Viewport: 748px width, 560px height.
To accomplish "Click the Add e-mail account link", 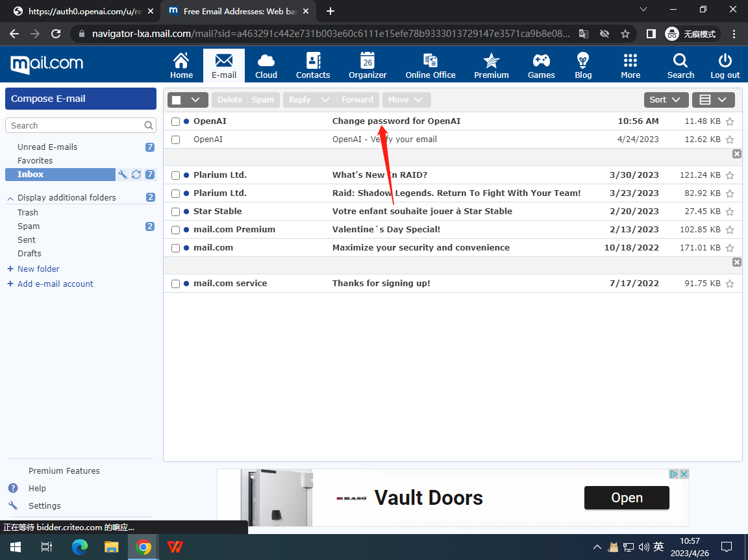I will click(x=55, y=284).
